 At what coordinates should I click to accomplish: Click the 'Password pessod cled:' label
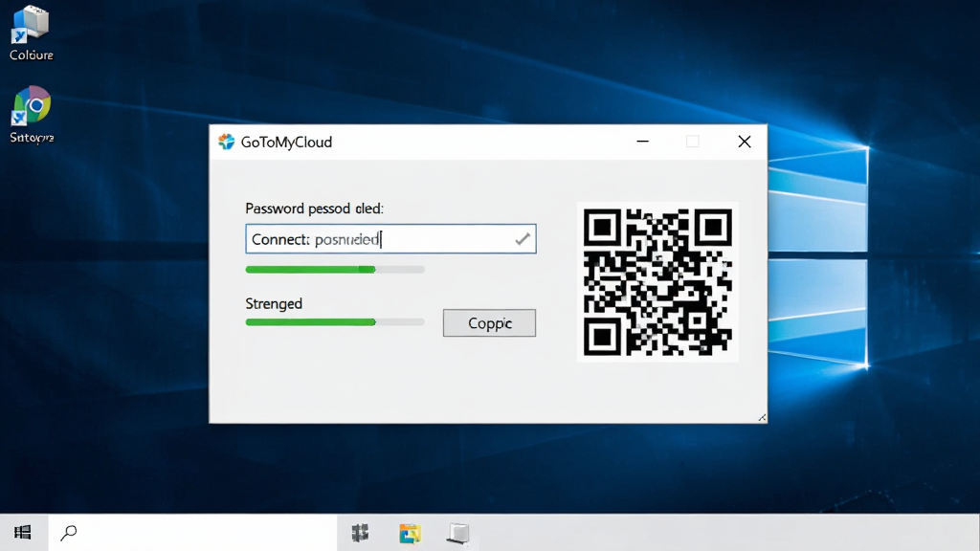pyautogui.click(x=314, y=208)
